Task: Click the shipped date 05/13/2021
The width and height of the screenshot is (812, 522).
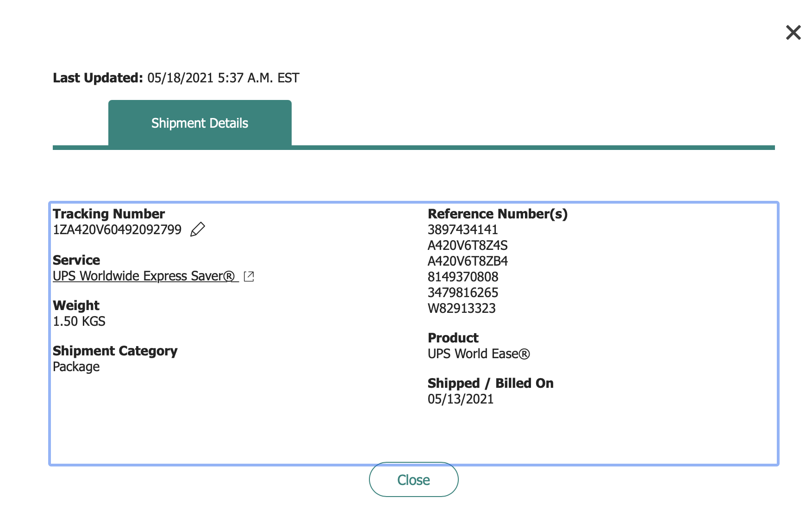Action: 461,399
